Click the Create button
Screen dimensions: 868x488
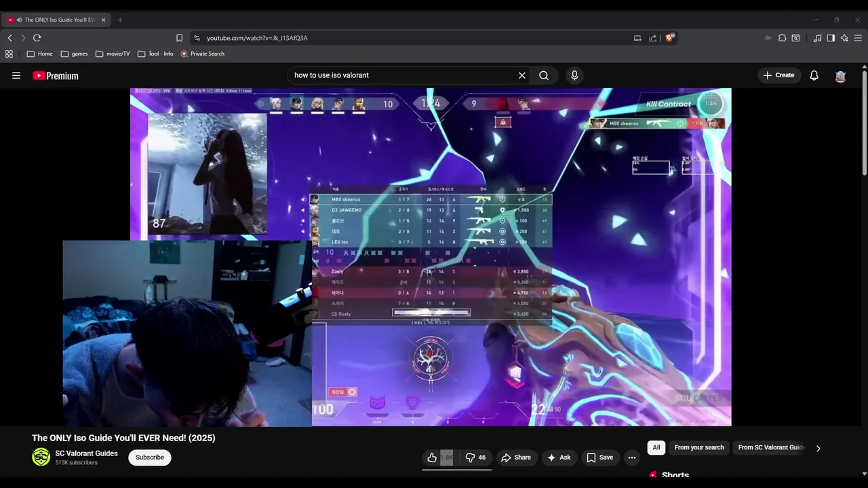pos(778,75)
